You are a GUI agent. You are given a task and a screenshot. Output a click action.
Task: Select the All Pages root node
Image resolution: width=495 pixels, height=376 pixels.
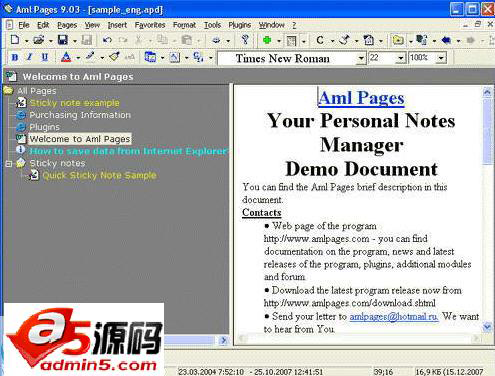37,91
